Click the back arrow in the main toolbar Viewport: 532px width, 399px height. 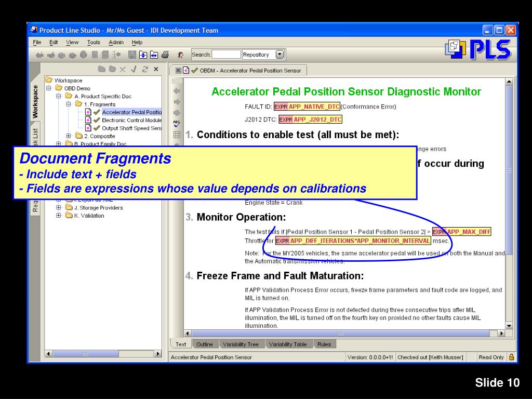(39, 55)
